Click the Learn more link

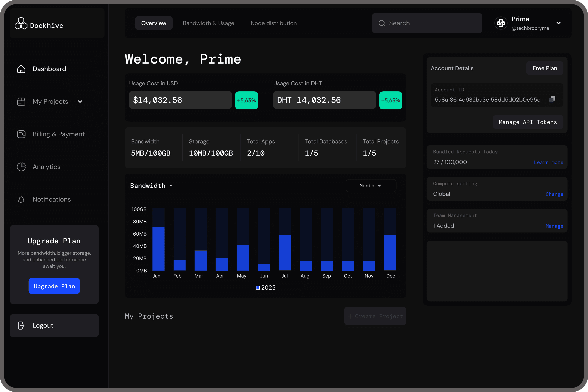coord(548,163)
